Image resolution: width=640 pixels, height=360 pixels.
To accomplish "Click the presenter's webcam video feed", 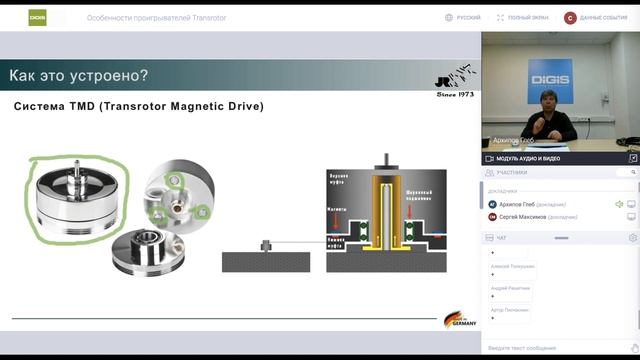I will (560, 91).
